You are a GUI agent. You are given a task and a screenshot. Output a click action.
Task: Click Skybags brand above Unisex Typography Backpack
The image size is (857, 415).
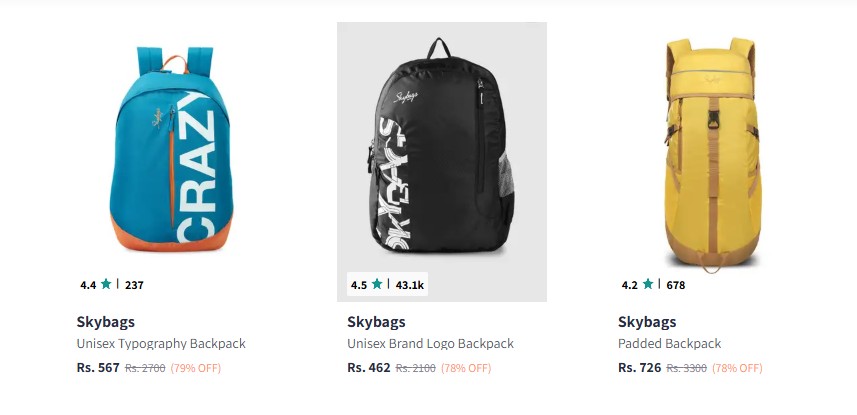click(x=106, y=322)
